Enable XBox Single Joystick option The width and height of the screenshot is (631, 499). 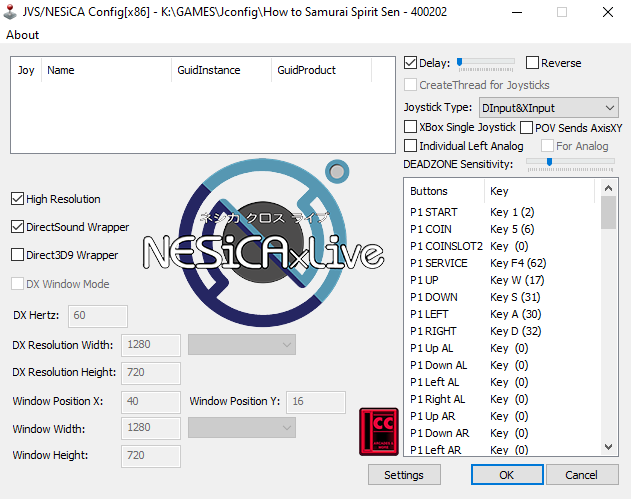point(411,127)
